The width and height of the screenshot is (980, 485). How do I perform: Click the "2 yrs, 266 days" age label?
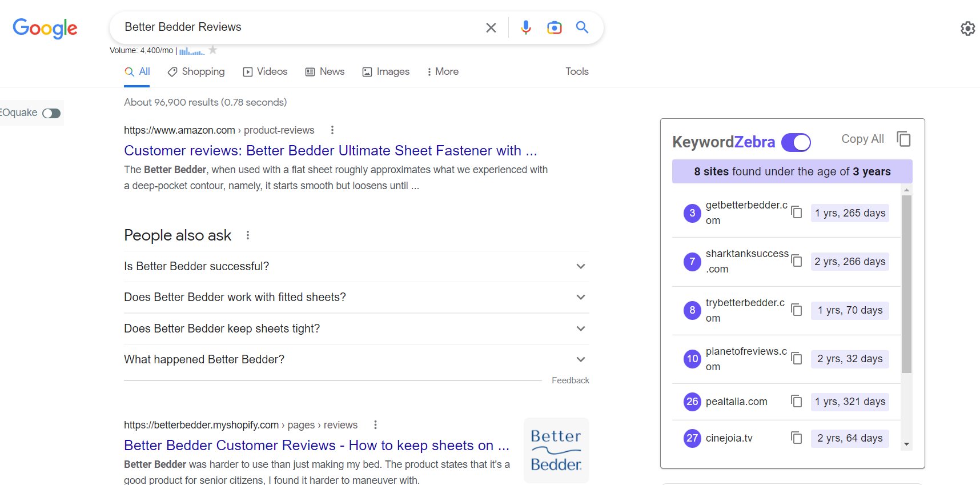point(850,262)
